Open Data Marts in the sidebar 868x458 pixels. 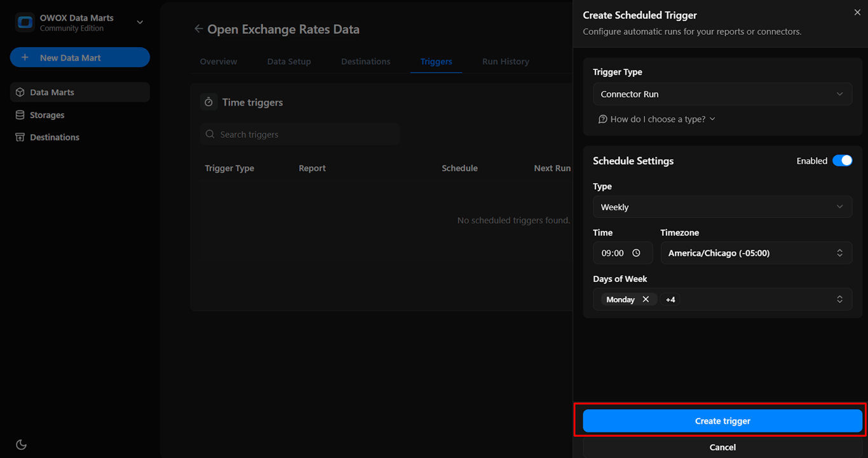pyautogui.click(x=80, y=92)
